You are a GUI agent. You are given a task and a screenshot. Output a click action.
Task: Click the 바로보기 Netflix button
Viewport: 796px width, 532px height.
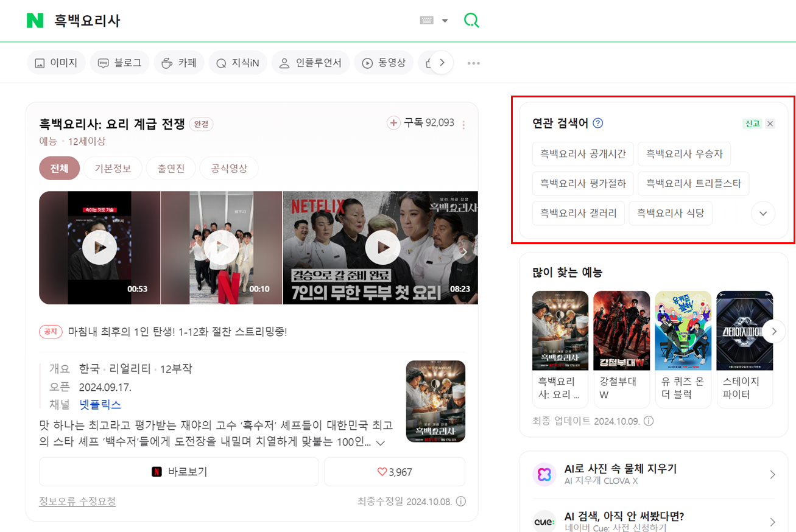click(179, 472)
